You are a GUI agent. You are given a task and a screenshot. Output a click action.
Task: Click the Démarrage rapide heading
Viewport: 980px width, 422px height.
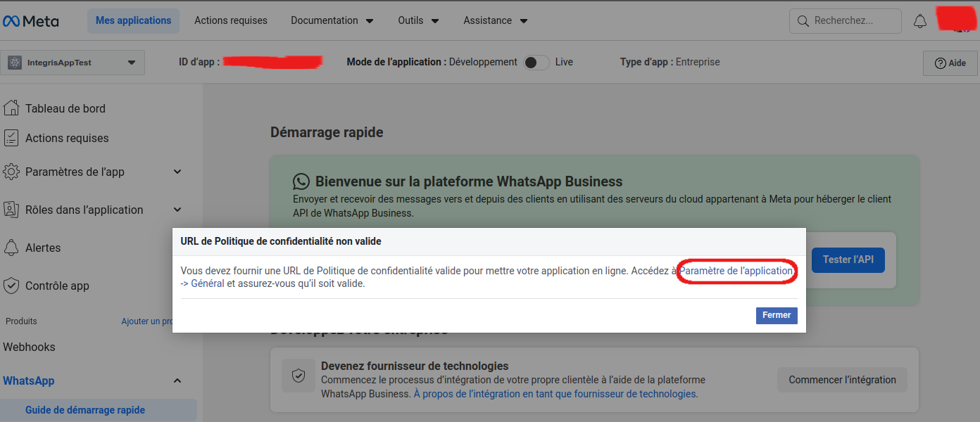327,132
